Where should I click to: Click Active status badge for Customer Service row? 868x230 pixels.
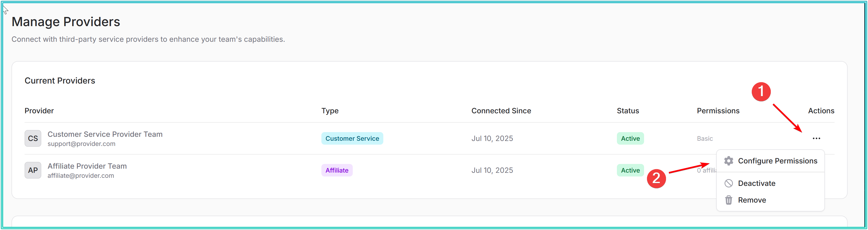[630, 138]
